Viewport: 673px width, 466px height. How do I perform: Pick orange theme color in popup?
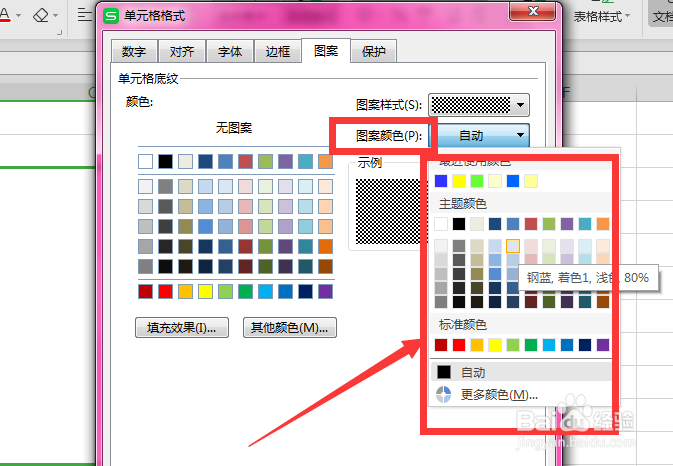(603, 224)
